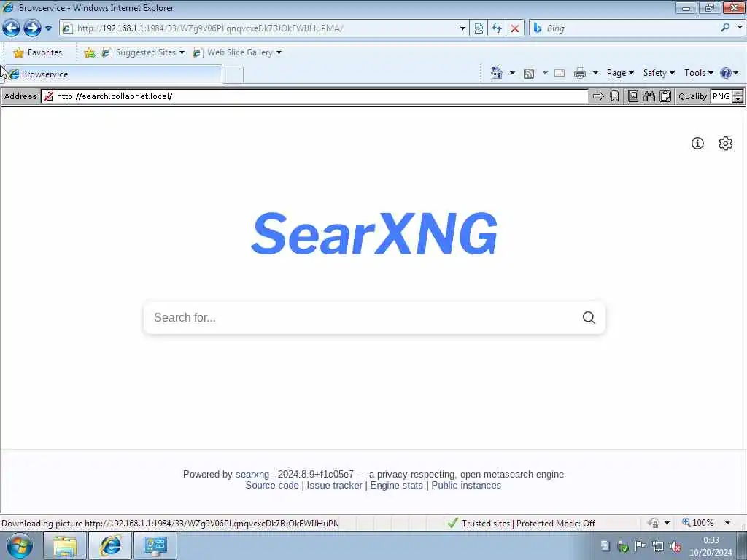Click the SearXNG logo
This screenshot has height=560, width=747.
[x=374, y=233]
